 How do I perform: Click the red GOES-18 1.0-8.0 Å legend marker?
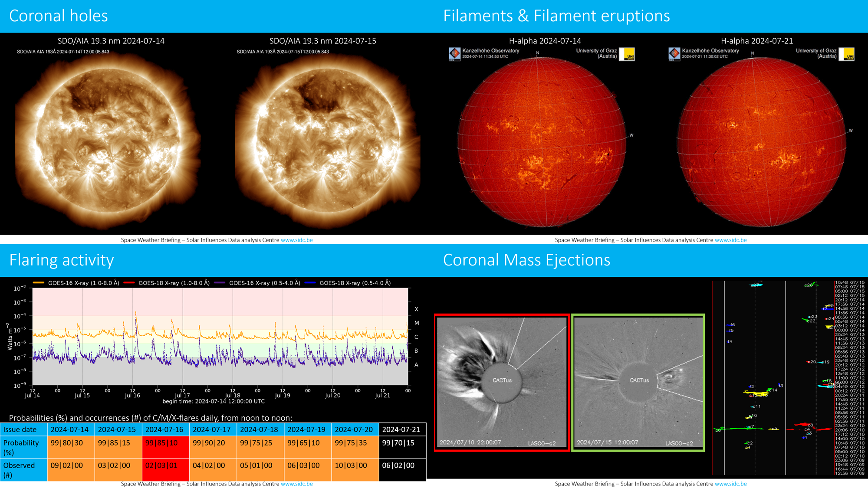tap(129, 283)
